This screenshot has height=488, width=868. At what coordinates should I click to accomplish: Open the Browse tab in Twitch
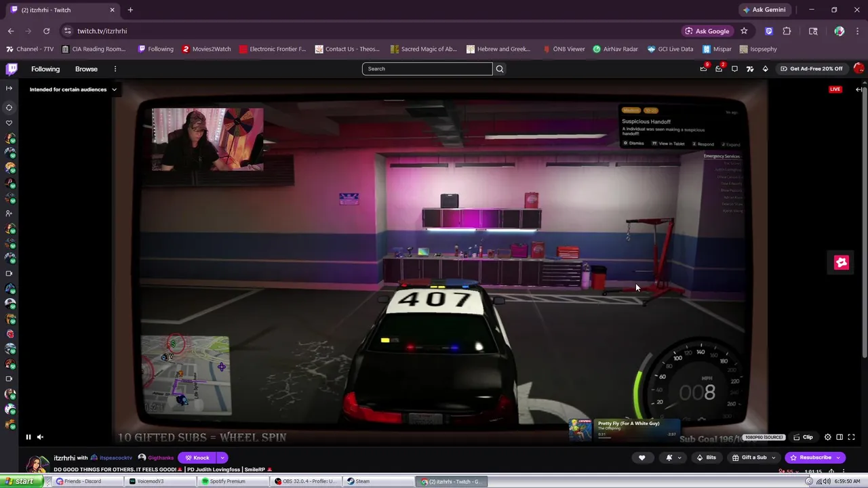[x=86, y=68]
